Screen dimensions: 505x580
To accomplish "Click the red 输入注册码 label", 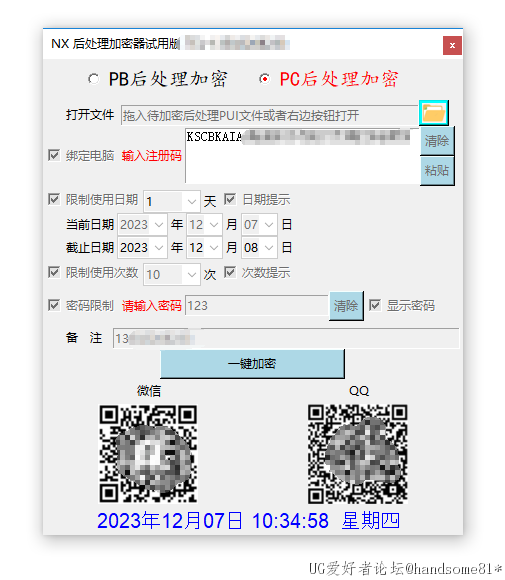I will (x=152, y=156).
